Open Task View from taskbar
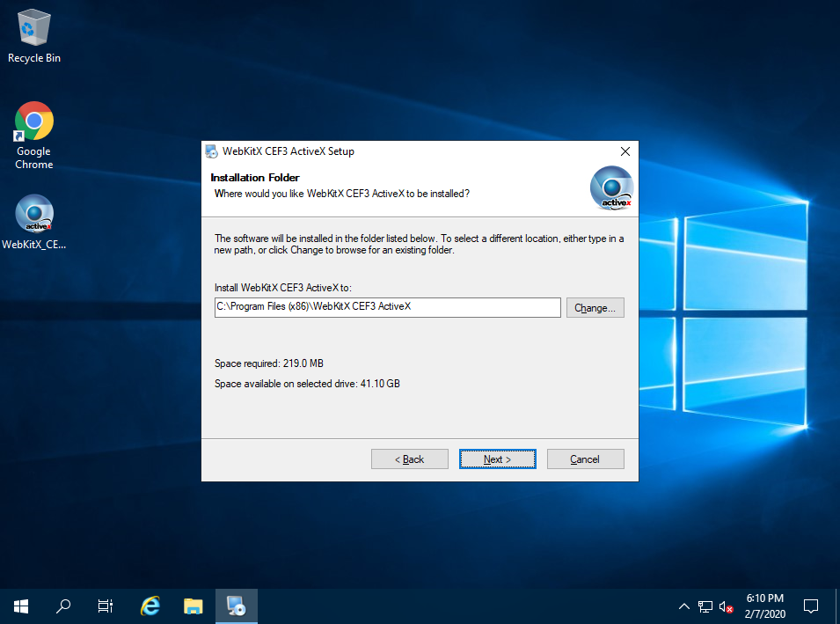 [x=106, y=606]
